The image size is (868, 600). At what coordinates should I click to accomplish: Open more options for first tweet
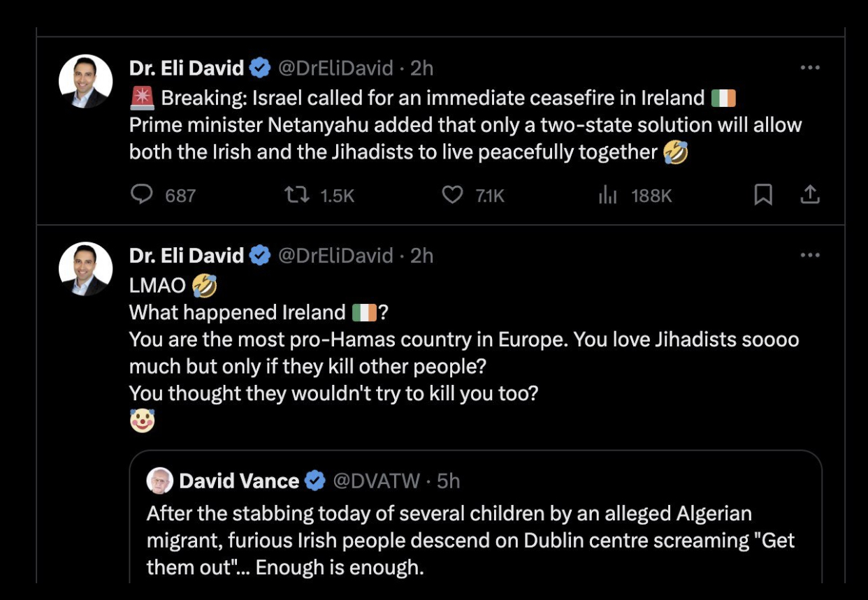pyautogui.click(x=809, y=68)
